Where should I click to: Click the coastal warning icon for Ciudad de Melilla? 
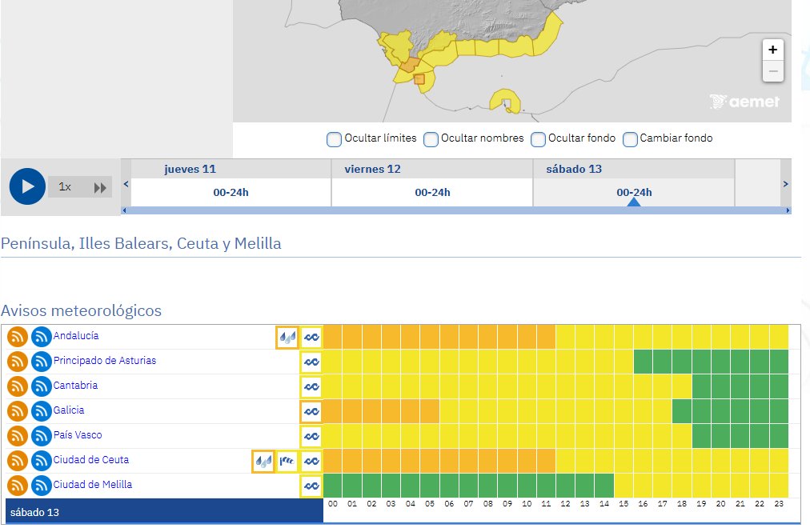311,486
